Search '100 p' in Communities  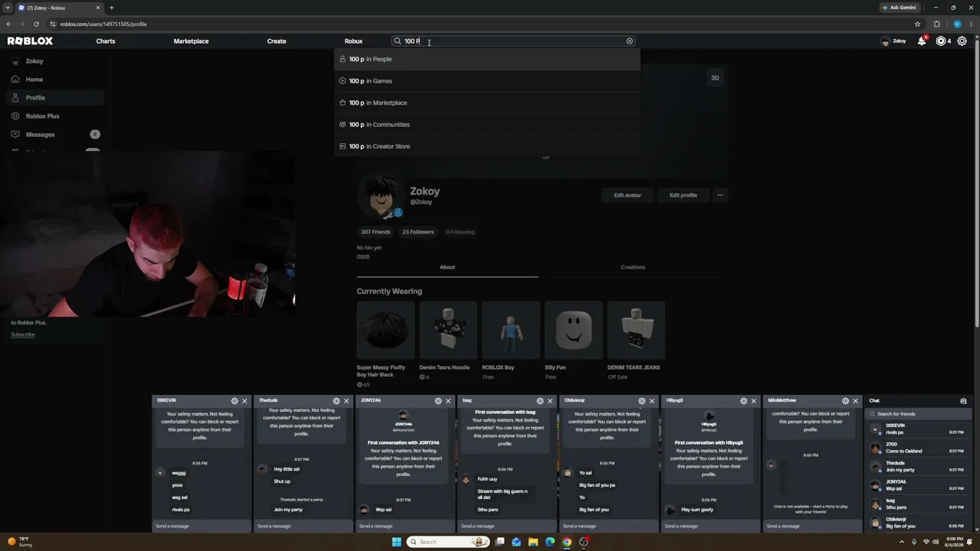point(487,125)
